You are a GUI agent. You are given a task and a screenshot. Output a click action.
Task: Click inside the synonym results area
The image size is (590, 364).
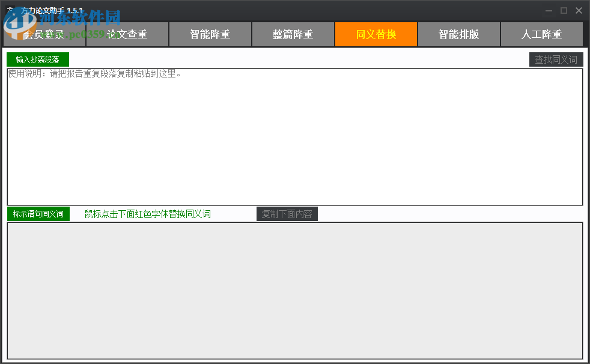click(294, 291)
